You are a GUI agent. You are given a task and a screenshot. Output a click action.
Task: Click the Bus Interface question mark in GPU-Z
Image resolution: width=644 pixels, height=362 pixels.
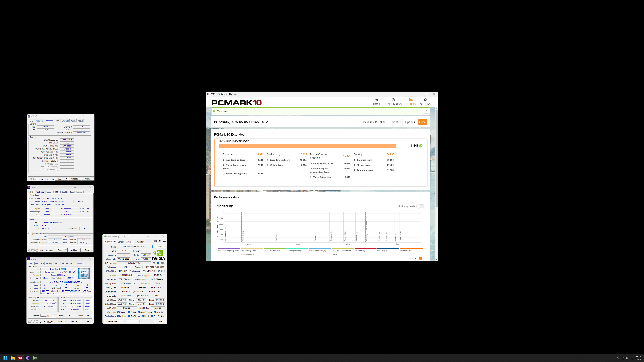pos(164,271)
